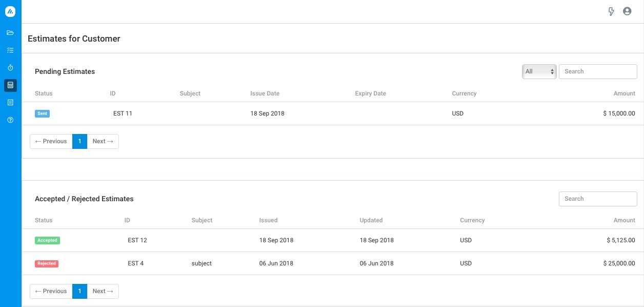Viewport: 644px width, 307px height.
Task: Select the estimates calculator icon in sidebar
Action: coord(10,85)
